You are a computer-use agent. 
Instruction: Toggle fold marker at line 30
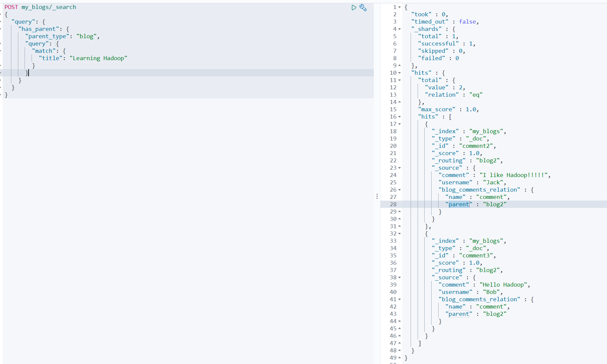(x=400, y=219)
